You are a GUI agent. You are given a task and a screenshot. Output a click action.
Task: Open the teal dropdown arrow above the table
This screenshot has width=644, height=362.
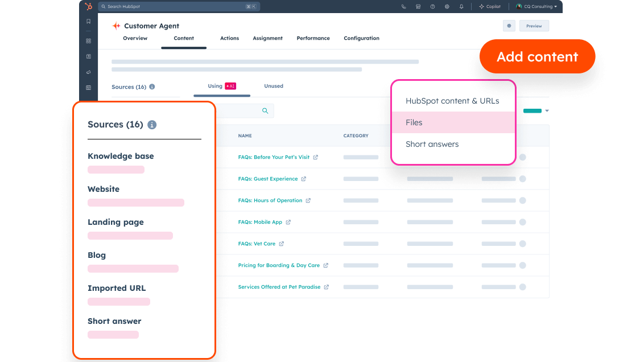tap(547, 111)
